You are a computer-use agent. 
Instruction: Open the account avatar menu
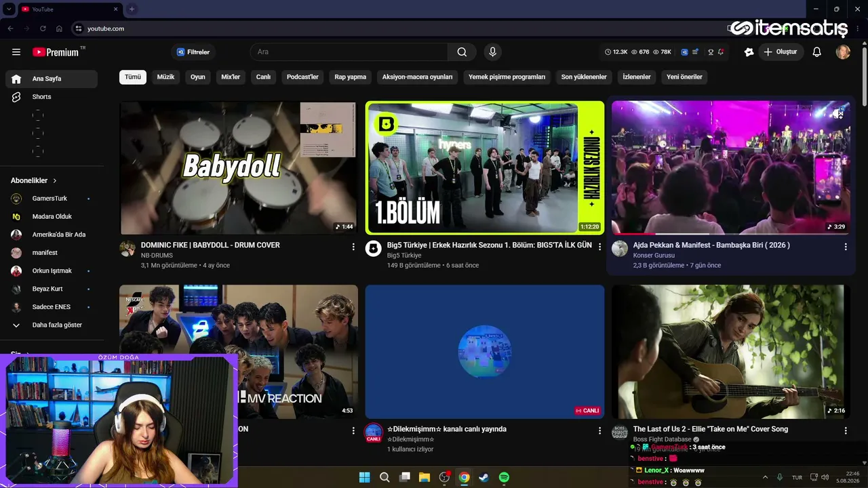click(x=843, y=52)
